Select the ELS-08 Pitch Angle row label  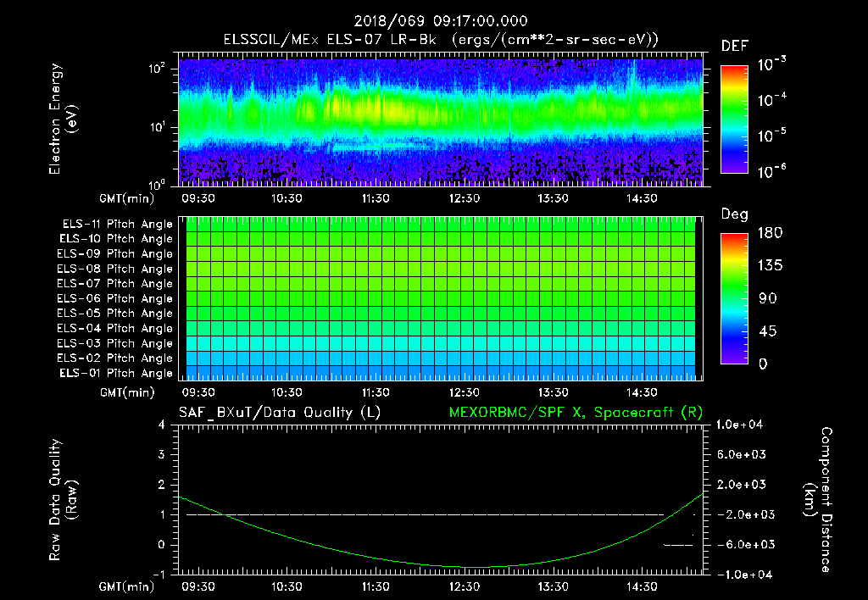click(115, 269)
